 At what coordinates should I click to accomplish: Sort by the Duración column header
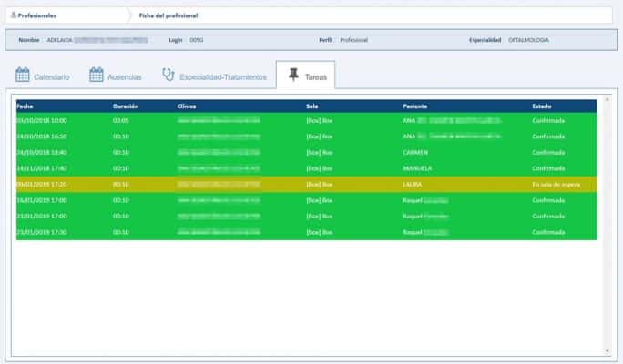pos(126,106)
